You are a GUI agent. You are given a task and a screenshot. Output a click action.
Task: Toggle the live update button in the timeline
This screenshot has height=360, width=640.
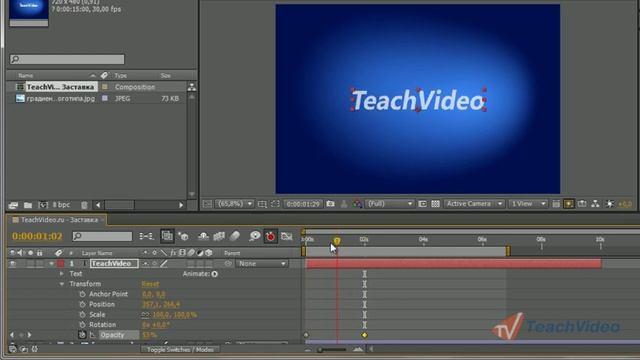click(x=167, y=236)
